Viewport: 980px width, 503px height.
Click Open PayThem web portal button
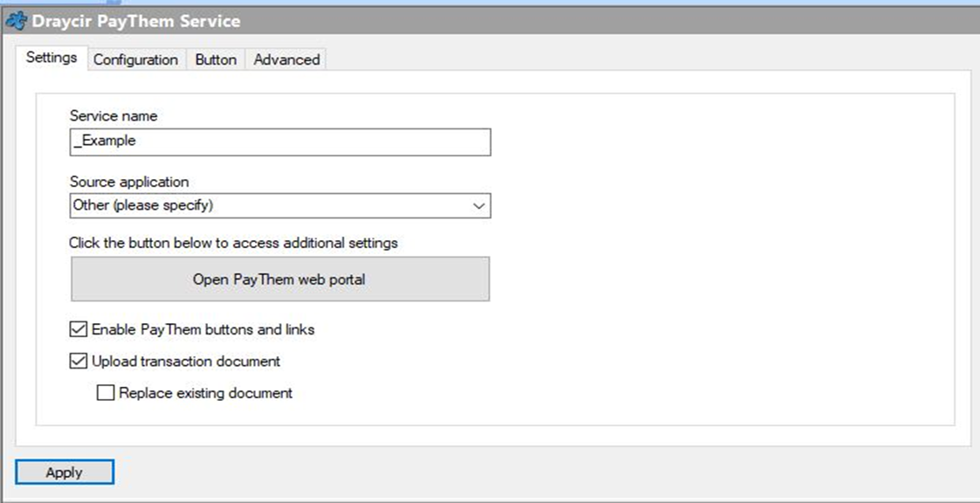tap(280, 279)
